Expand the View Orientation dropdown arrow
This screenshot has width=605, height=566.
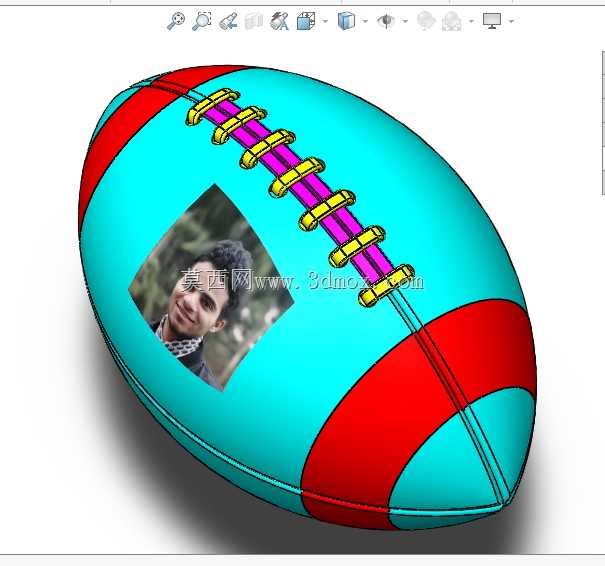325,21
